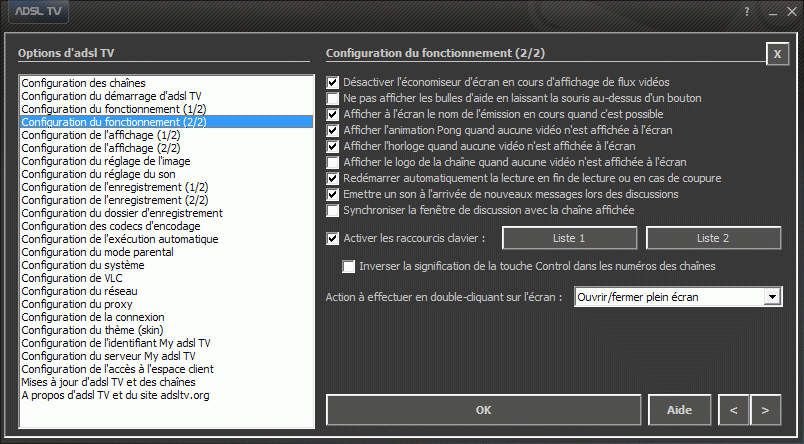Close the options panel with X button
The image size is (804, 444).
click(x=777, y=54)
